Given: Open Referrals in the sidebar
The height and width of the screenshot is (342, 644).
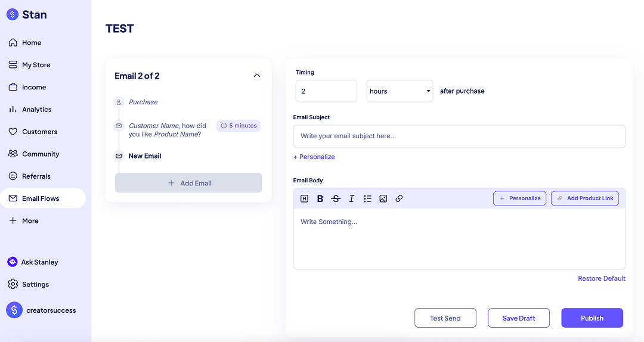Looking at the screenshot, I should click(30, 176).
